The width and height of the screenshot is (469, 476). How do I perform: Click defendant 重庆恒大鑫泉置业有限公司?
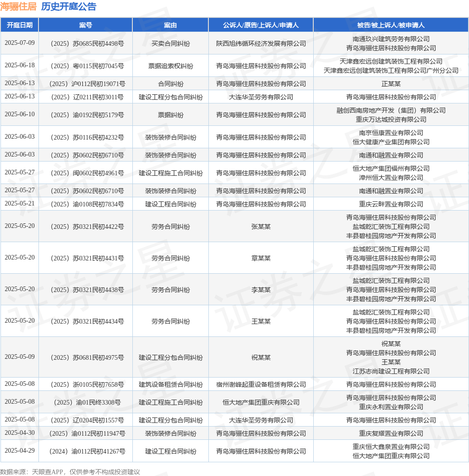click(391, 447)
